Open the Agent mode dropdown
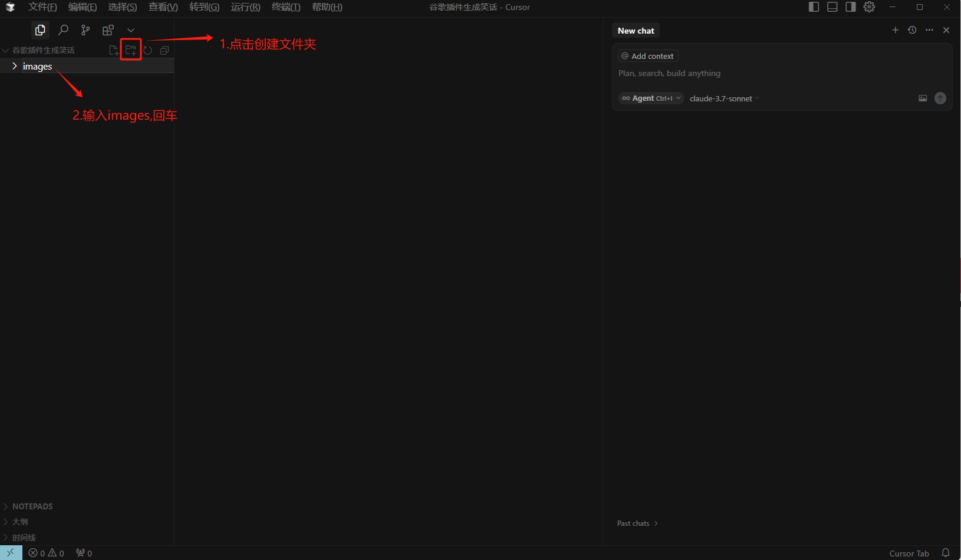The height and width of the screenshot is (560, 961). tap(651, 98)
